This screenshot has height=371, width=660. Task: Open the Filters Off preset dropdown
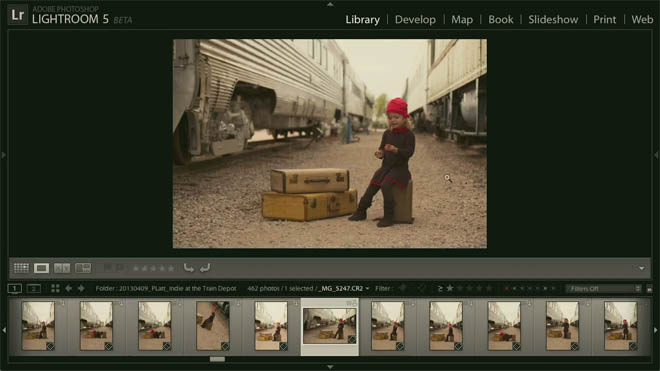[x=604, y=288]
